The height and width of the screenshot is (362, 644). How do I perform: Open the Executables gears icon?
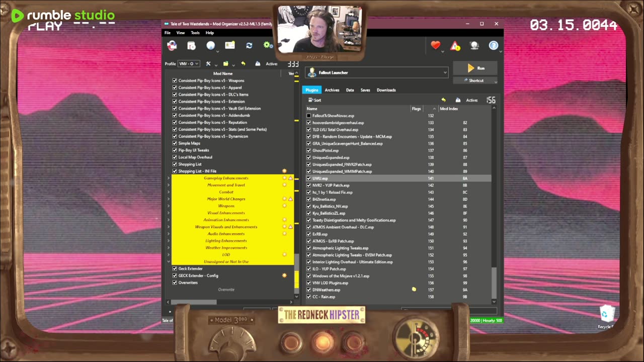268,46
